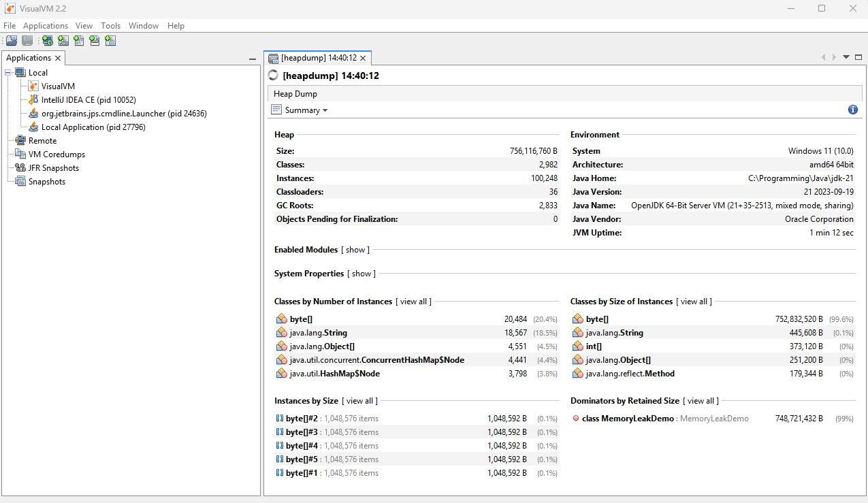
Task: Click the Load snapshot toolbar icon
Action: coord(12,40)
